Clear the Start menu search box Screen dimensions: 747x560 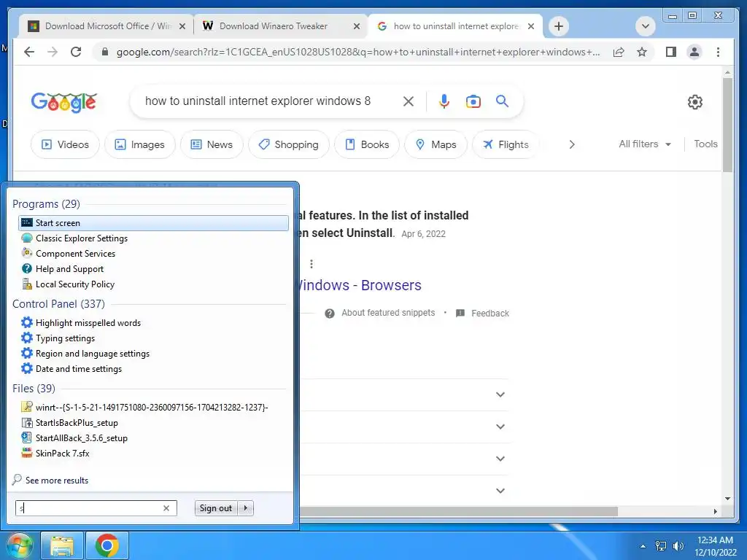pyautogui.click(x=166, y=508)
